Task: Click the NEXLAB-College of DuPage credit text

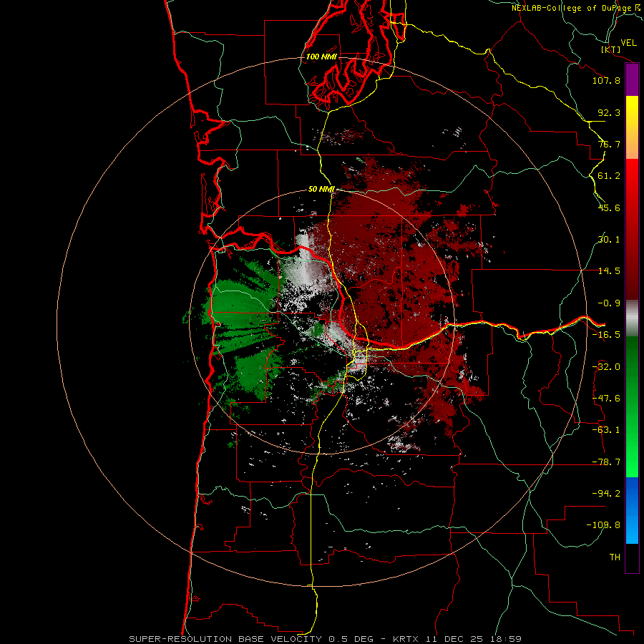Action: [577, 8]
